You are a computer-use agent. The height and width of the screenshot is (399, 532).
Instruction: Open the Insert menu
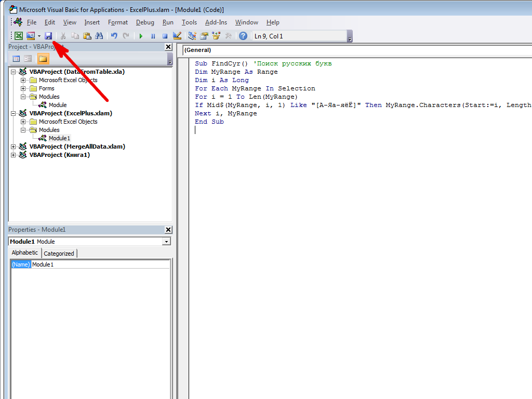(x=92, y=22)
